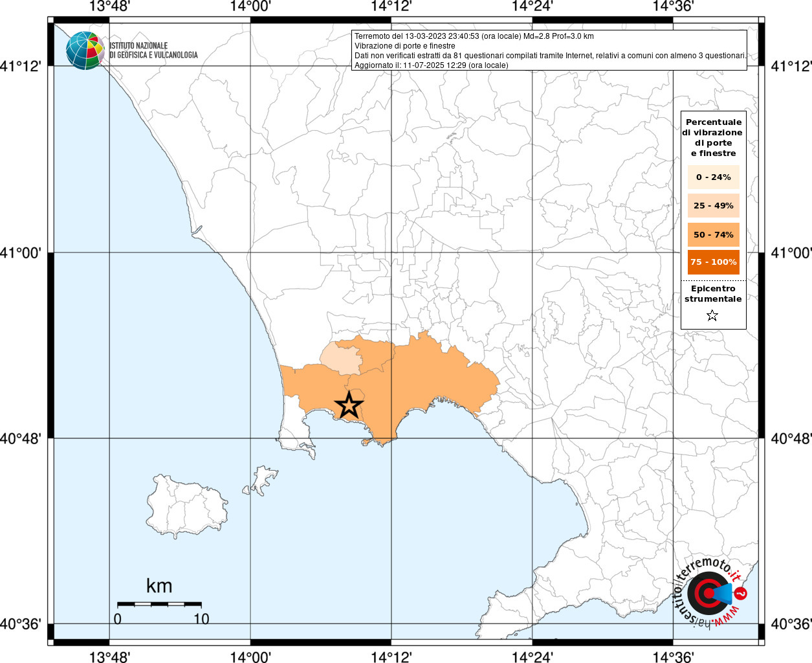The image size is (812, 663).
Task: Click the red question mark badge
Action: (x=741, y=592)
